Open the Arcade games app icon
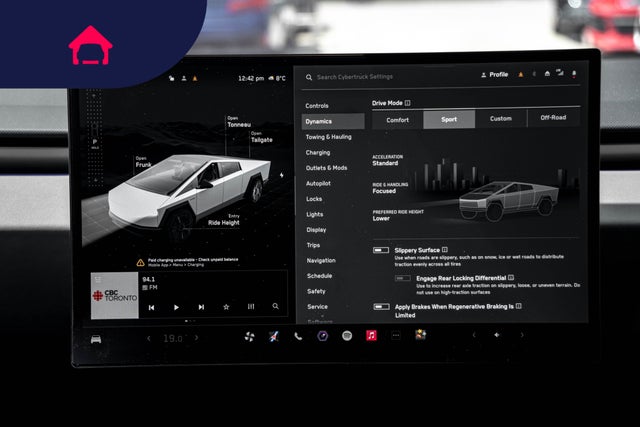 tap(420, 335)
